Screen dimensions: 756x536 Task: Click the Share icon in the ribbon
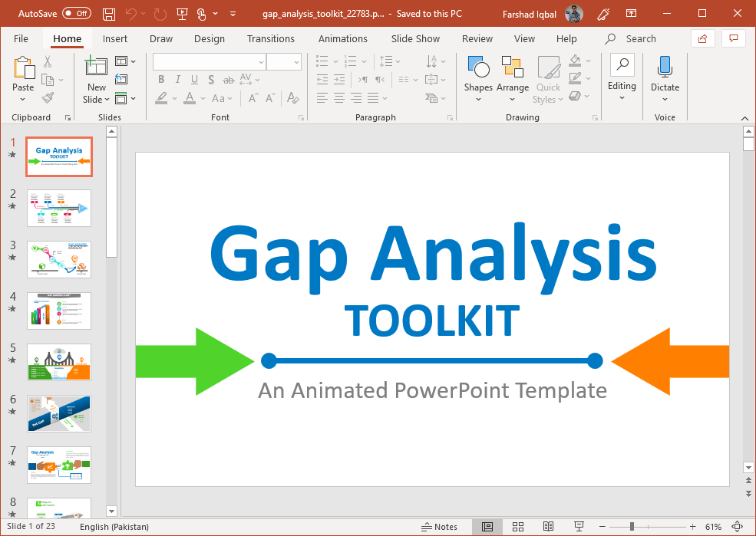(x=703, y=38)
